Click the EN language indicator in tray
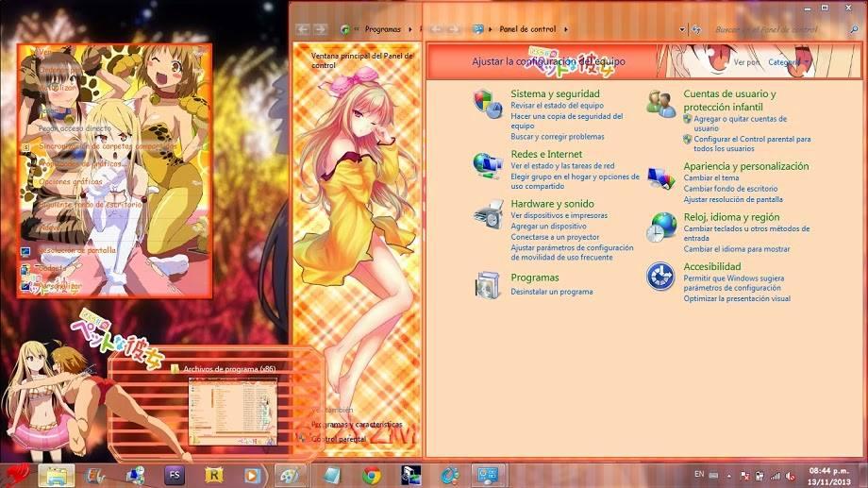 [699, 474]
